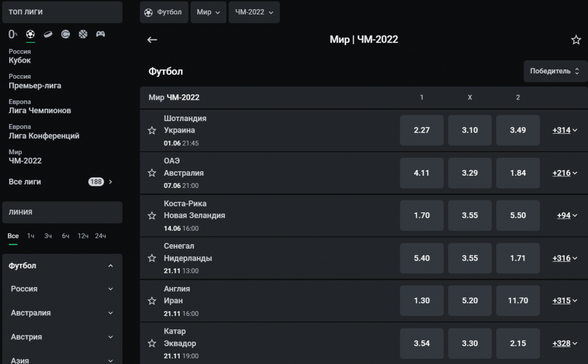This screenshot has width=588, height=364.
Task: Select the hockey puck sport icon
Action: (x=48, y=34)
